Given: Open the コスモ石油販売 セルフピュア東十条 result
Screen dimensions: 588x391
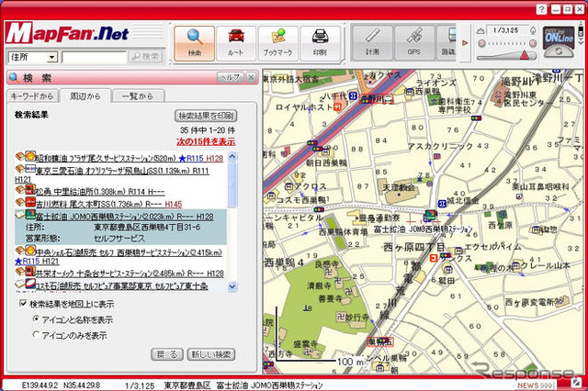Looking at the screenshot, I should click(x=121, y=286).
